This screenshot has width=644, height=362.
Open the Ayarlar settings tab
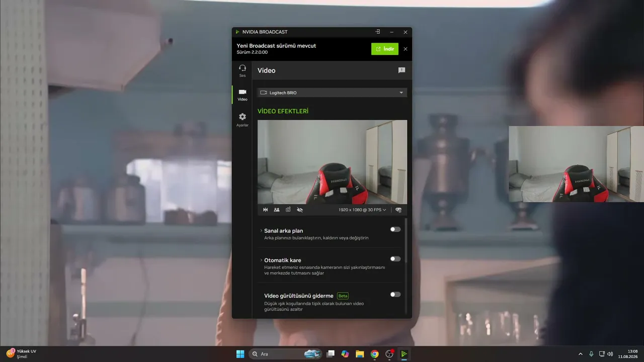tap(243, 119)
